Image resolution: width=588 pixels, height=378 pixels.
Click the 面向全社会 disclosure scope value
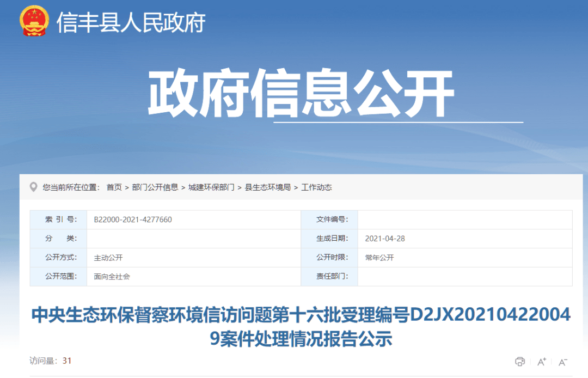pyautogui.click(x=112, y=277)
